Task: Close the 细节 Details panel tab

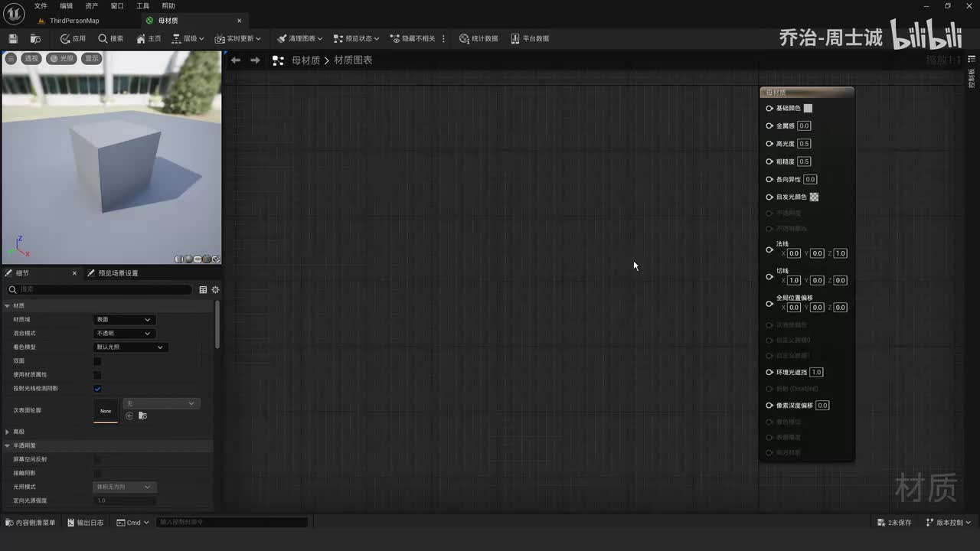Action: [x=74, y=273]
